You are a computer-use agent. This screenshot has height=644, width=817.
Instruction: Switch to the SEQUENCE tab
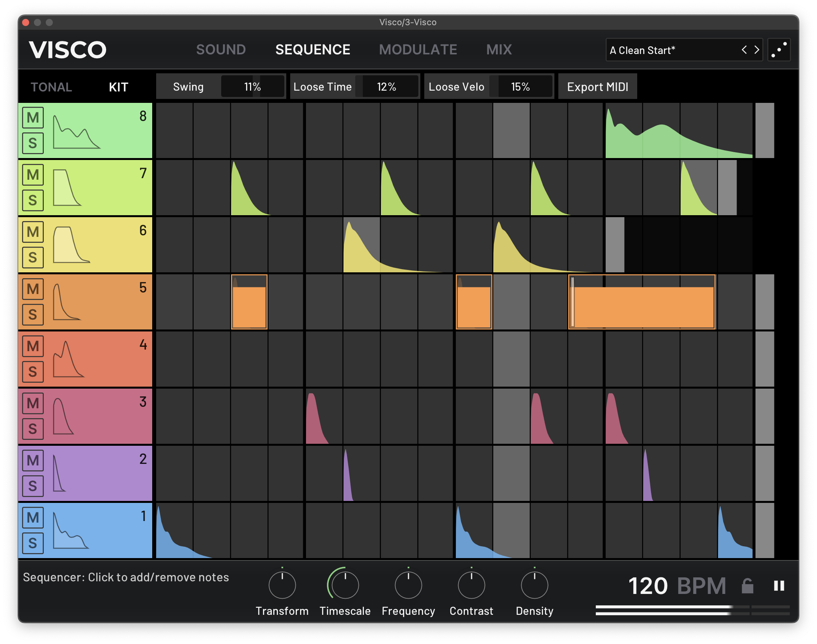[313, 50]
